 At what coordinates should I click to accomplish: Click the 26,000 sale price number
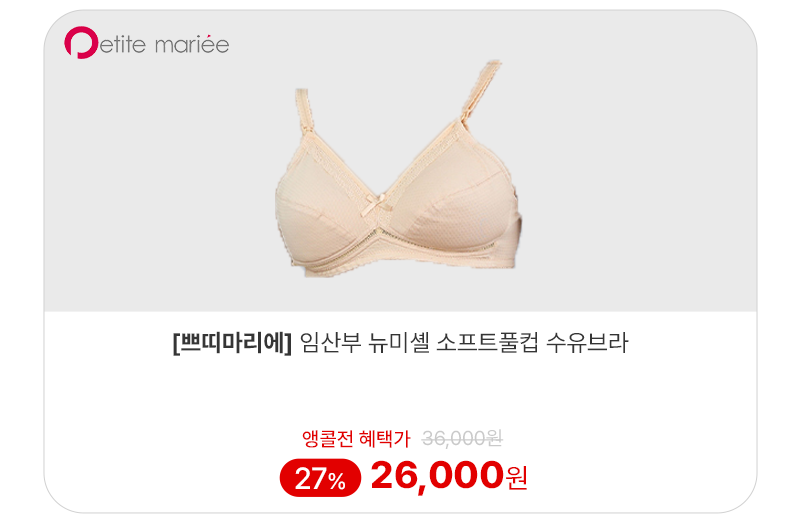click(437, 476)
